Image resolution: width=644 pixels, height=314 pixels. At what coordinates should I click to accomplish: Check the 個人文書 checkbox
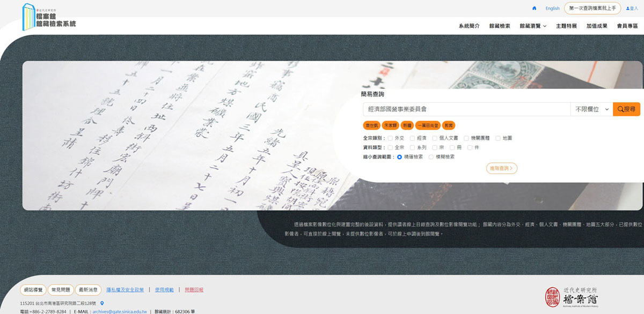point(434,138)
